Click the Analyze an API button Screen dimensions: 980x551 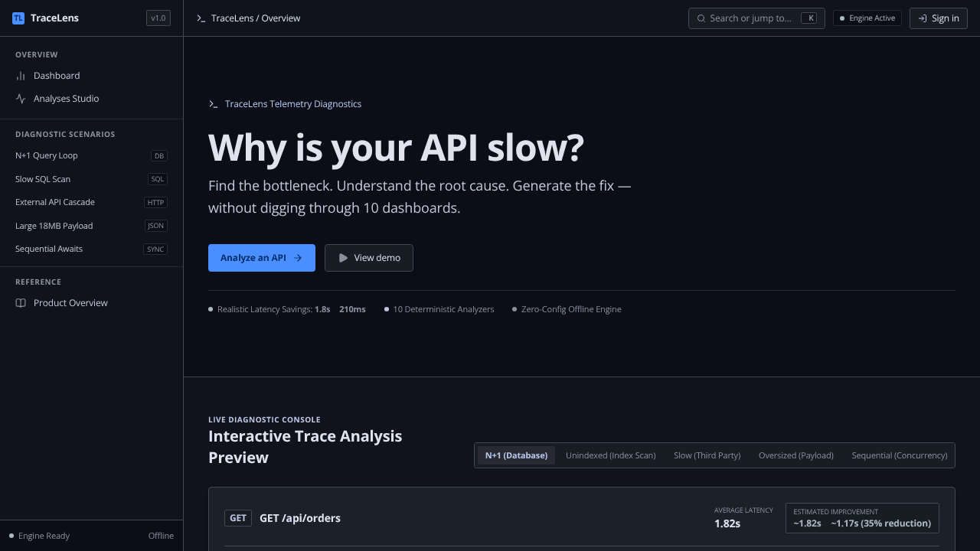pos(262,258)
